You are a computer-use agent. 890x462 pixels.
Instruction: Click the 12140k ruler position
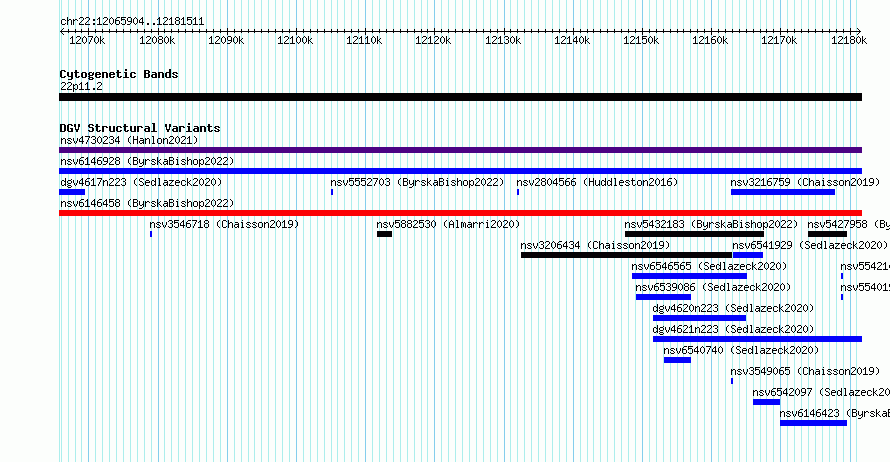pyautogui.click(x=572, y=40)
